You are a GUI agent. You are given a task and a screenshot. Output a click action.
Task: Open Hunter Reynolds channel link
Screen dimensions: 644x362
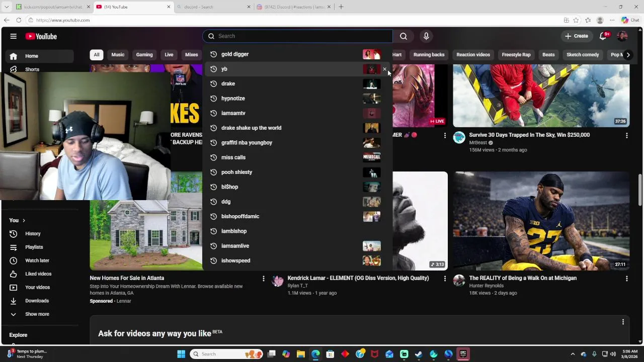(487, 286)
